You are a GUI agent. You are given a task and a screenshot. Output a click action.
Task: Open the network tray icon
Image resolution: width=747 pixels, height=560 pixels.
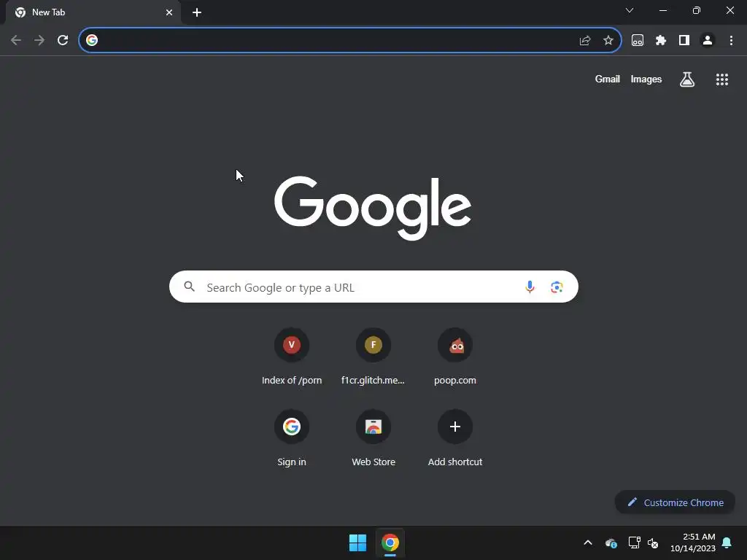634,542
